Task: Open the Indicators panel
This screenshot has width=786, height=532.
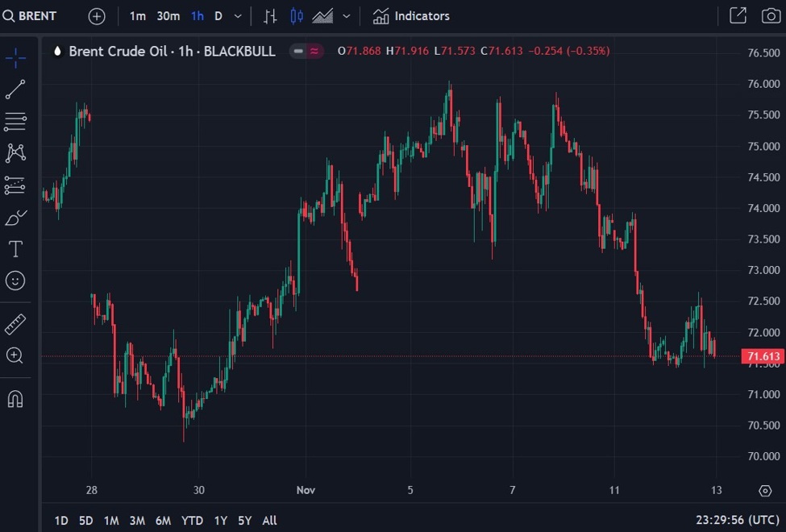Action: (411, 16)
